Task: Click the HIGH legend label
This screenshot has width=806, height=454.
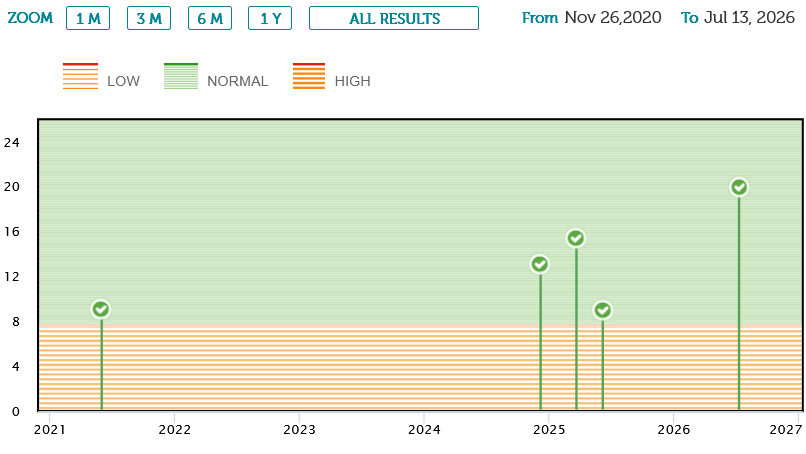Action: pos(353,81)
